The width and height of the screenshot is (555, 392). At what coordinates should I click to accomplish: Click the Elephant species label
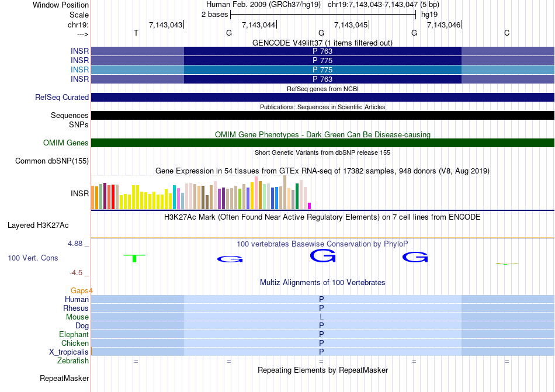(74, 334)
